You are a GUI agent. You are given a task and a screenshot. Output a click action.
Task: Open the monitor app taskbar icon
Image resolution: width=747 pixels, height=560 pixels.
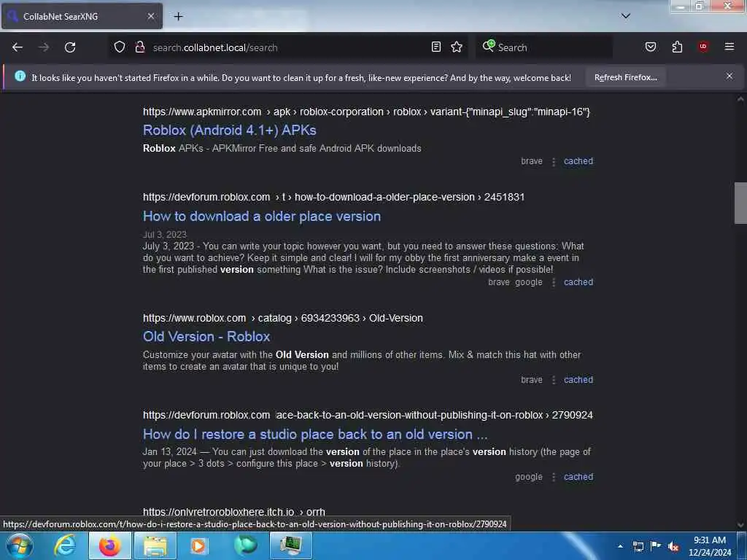[290, 545]
